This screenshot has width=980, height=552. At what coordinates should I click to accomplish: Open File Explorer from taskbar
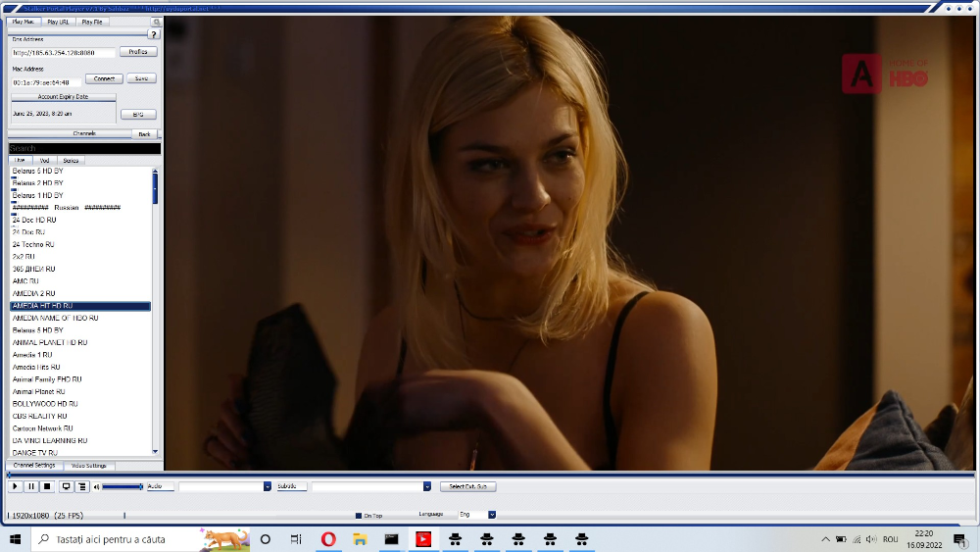(x=360, y=539)
